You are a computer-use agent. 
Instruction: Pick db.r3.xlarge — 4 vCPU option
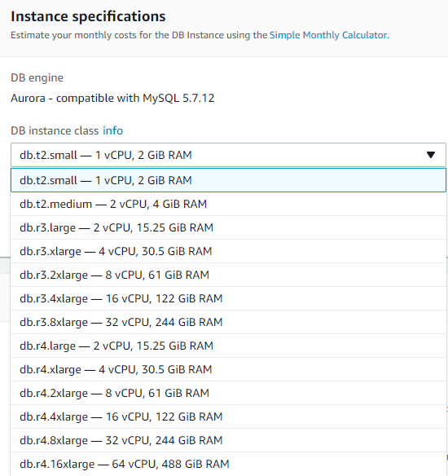(228, 251)
